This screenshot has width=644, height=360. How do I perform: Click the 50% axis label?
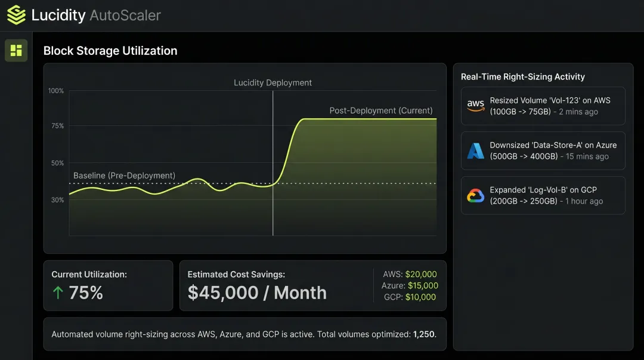(x=57, y=163)
